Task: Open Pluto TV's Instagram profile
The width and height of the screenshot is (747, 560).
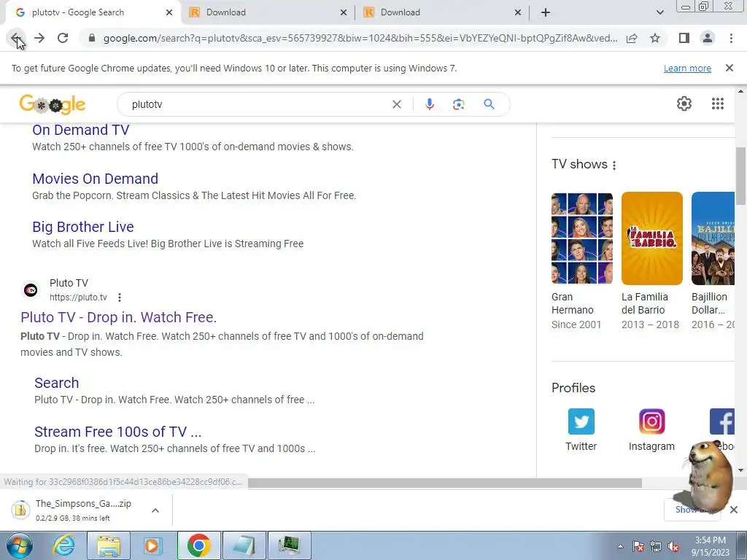Action: pos(651,429)
